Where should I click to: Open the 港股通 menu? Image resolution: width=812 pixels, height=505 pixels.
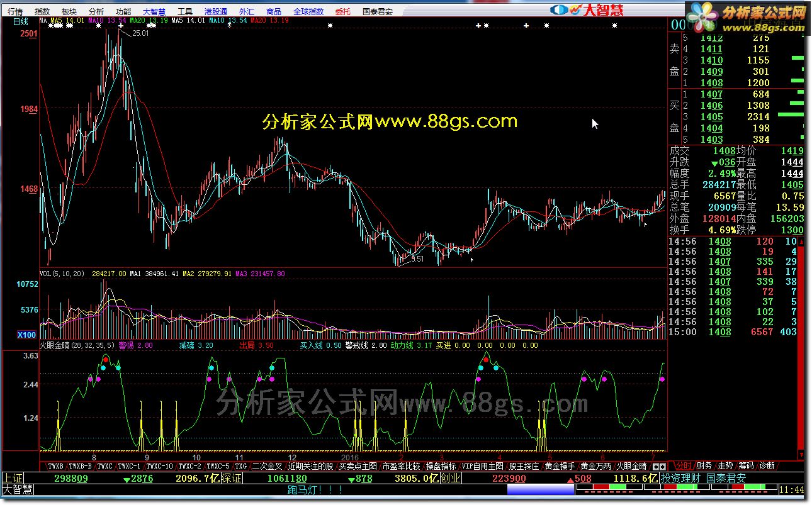(x=216, y=11)
